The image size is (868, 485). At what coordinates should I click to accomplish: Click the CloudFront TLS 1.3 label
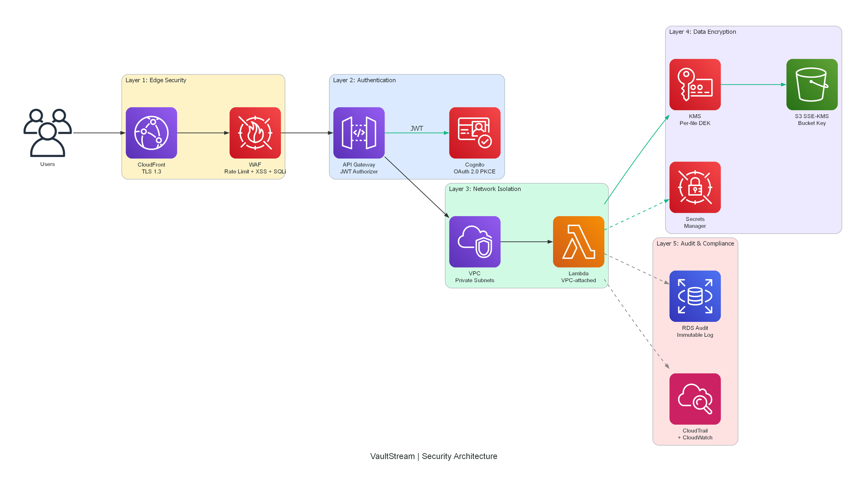pos(151,168)
